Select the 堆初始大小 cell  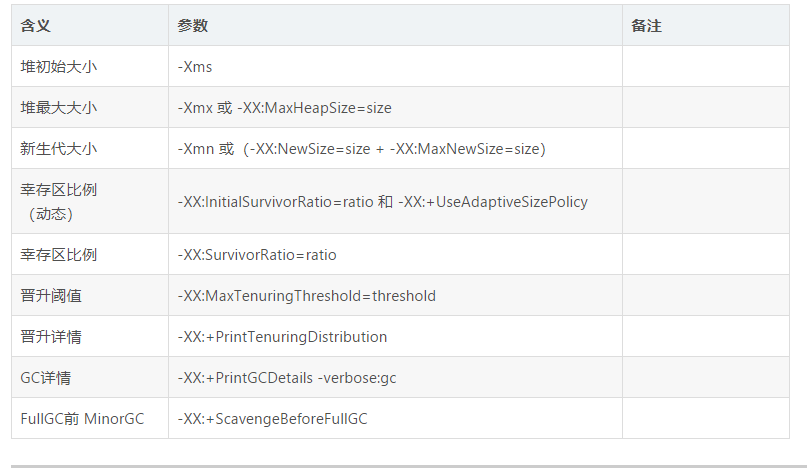pos(59,67)
